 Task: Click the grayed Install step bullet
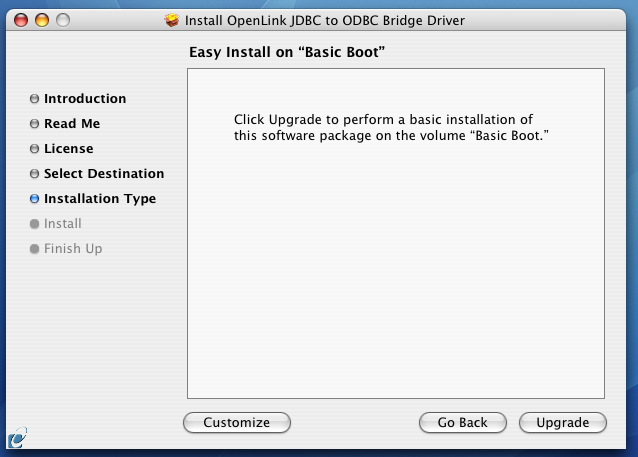coord(35,224)
